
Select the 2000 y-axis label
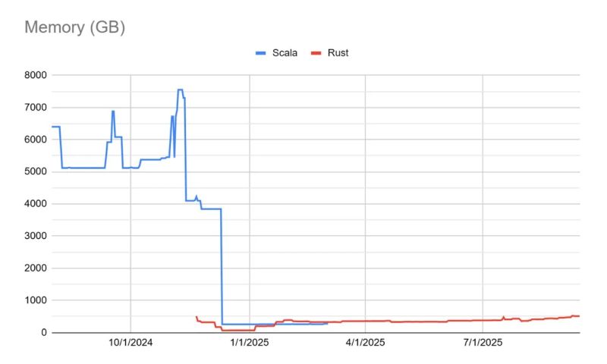tap(34, 268)
